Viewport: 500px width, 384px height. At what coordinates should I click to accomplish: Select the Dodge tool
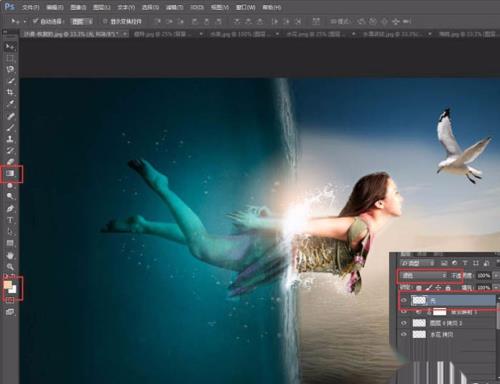pyautogui.click(x=10, y=196)
